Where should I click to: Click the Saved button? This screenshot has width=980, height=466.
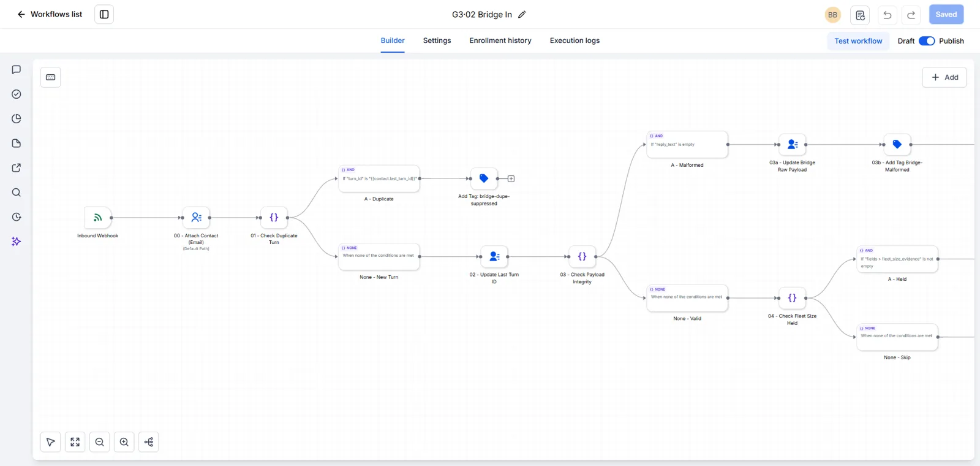[x=946, y=15]
